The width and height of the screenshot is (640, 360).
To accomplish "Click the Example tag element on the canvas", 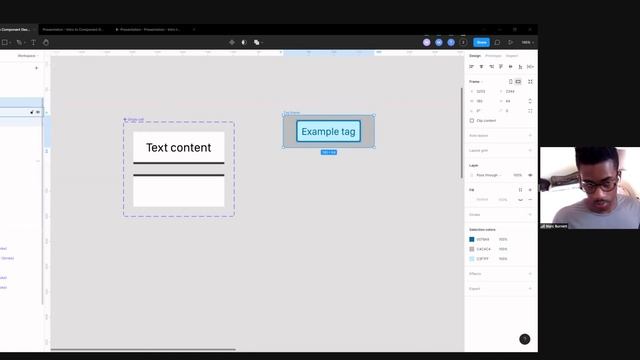I will tap(329, 131).
